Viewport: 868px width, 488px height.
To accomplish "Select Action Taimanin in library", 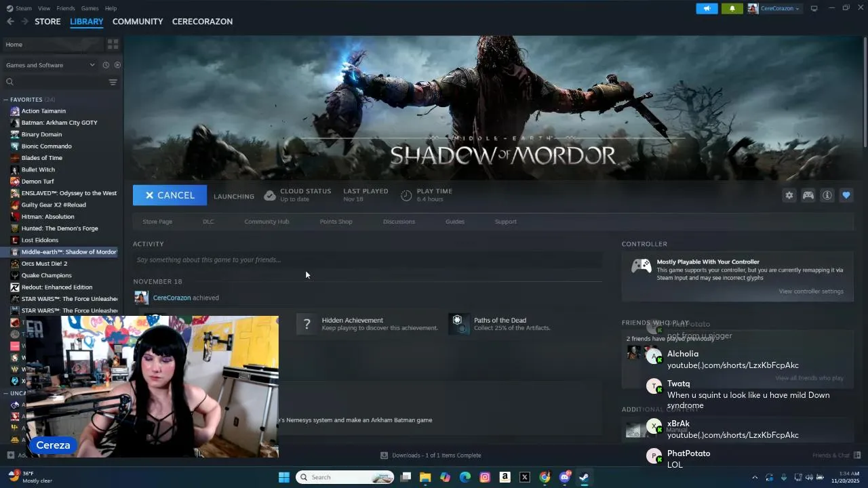I will pos(43,111).
